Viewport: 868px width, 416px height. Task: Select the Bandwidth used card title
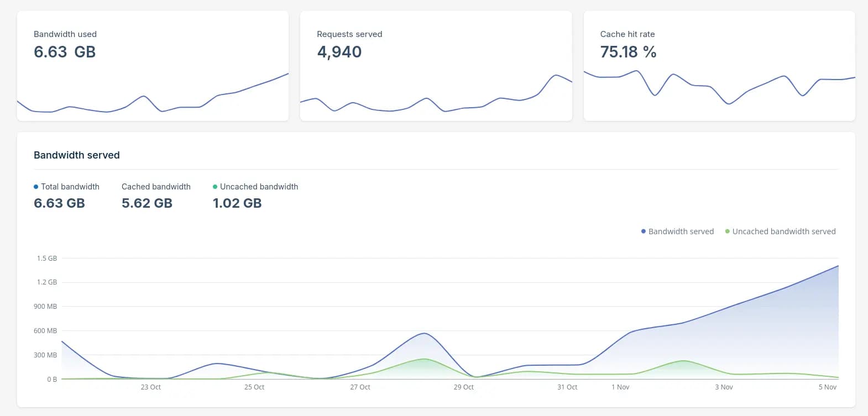pyautogui.click(x=65, y=34)
